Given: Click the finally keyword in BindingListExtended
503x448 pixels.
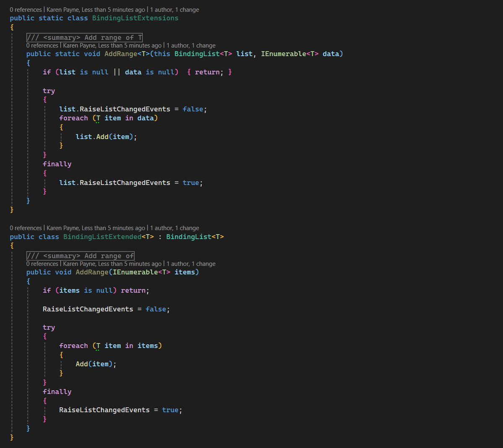Looking at the screenshot, I should click(x=57, y=391).
